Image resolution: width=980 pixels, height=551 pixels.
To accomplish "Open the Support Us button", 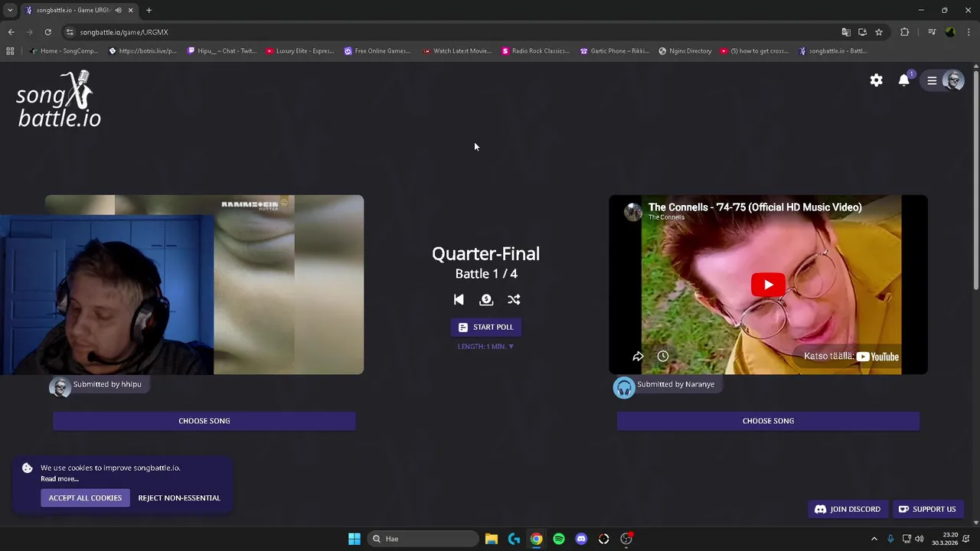I will [x=927, y=509].
